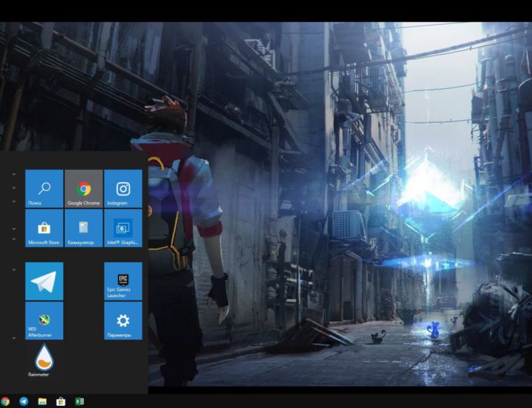
Task: Expand the chevron next to the Telegram tile
Action: click(x=14, y=270)
